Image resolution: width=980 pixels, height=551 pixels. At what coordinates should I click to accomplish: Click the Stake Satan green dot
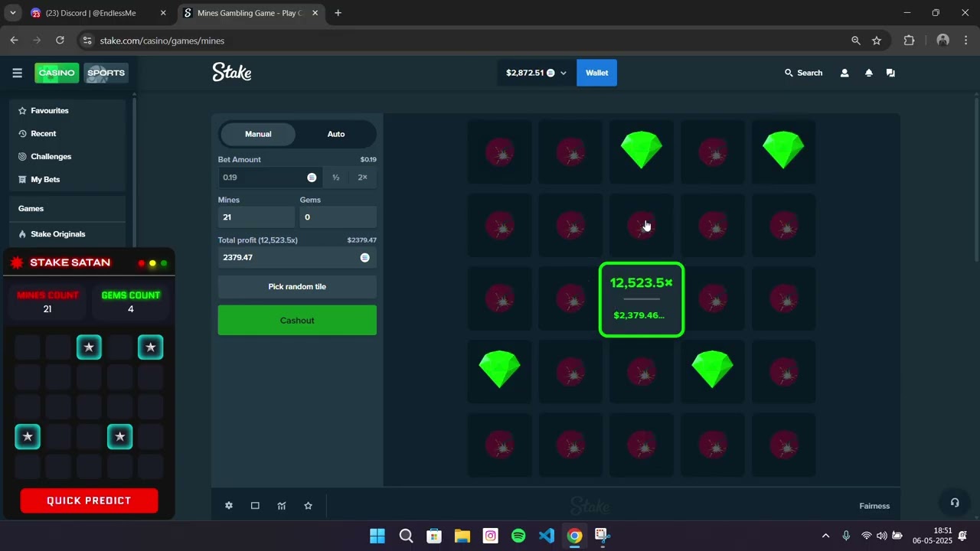pyautogui.click(x=164, y=263)
